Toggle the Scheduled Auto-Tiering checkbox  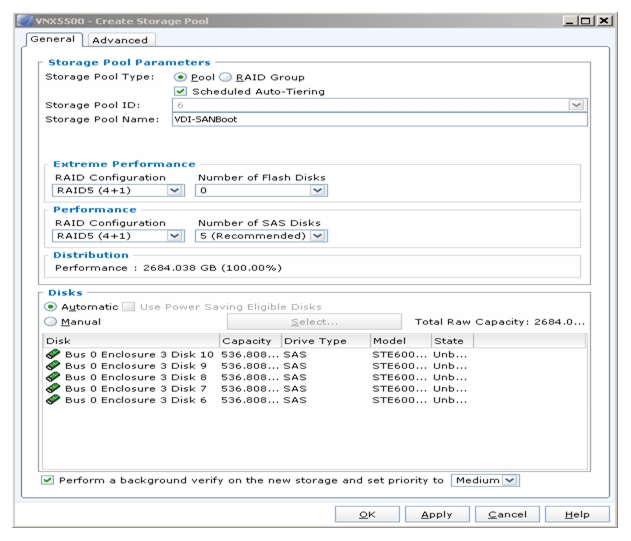click(180, 91)
